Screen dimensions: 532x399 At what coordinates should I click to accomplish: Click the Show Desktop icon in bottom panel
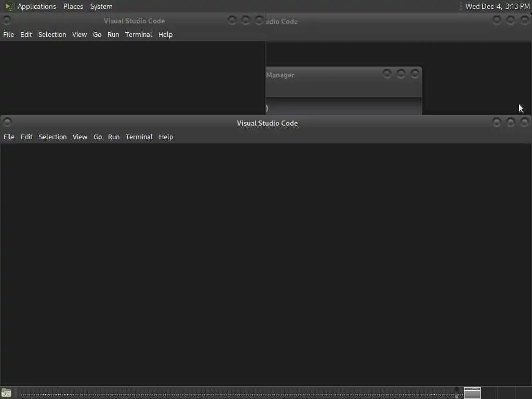tap(6, 393)
